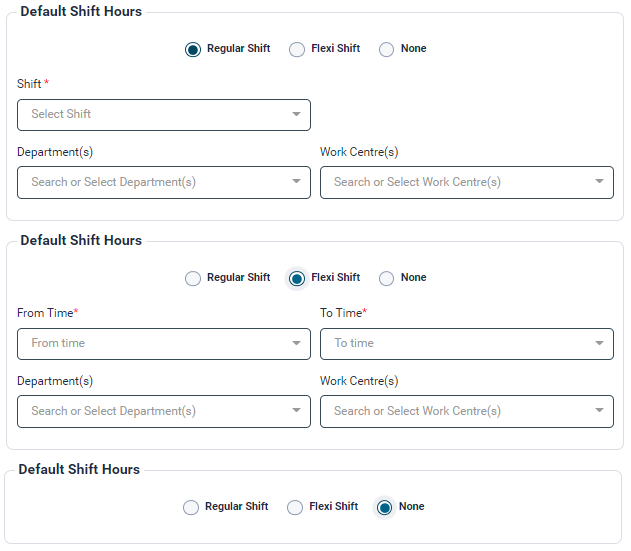This screenshot has width=631, height=551.
Task: Click arrow icon of top Work Centre(s) field
Action: (x=599, y=182)
